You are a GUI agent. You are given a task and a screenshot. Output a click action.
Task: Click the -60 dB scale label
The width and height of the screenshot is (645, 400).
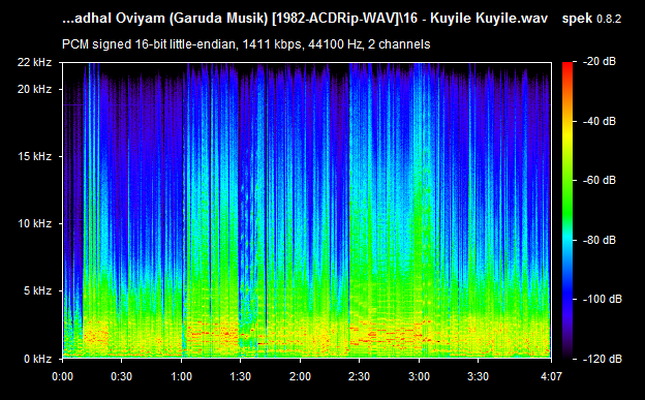599,180
